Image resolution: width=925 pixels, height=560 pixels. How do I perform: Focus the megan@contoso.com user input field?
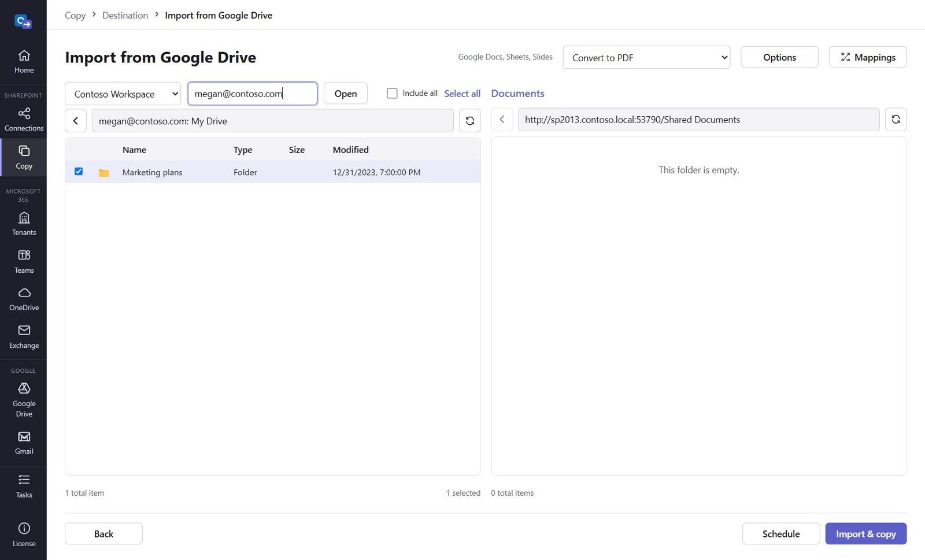pyautogui.click(x=253, y=94)
